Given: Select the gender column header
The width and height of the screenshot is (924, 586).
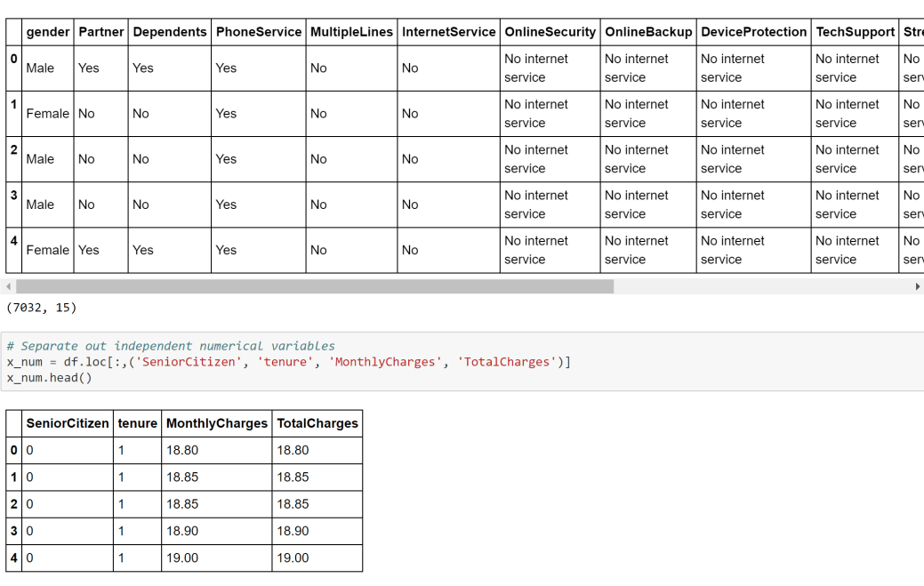Looking at the screenshot, I should coord(48,32).
